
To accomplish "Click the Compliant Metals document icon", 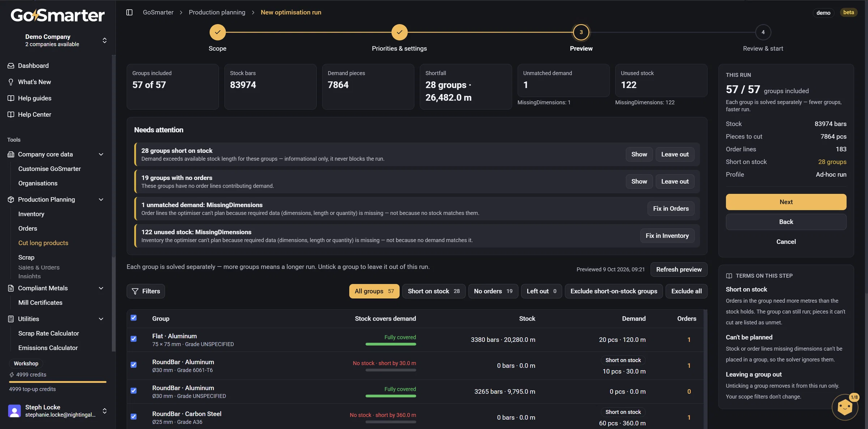I will click(x=11, y=288).
